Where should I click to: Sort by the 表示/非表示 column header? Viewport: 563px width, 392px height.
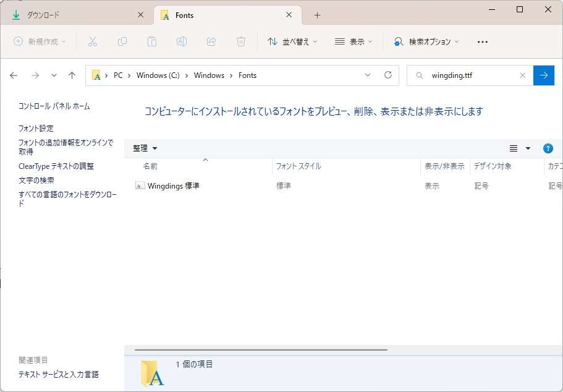[x=445, y=166]
